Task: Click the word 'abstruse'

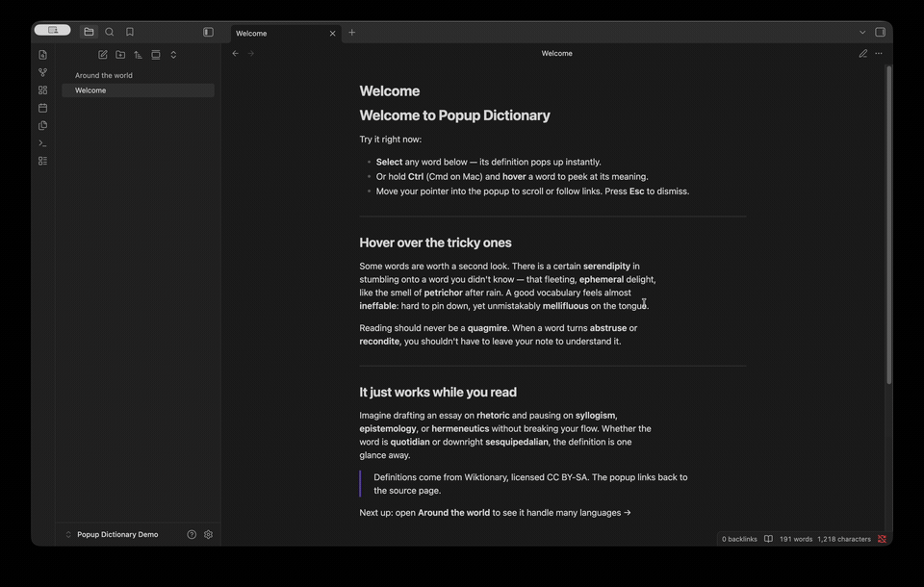Action: (x=608, y=328)
